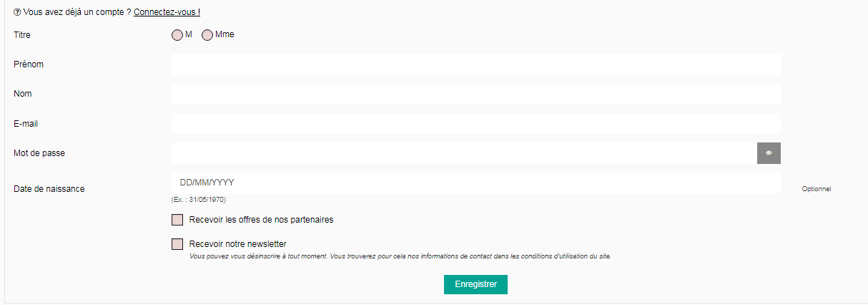Click the question mark help icon
This screenshot has height=305, width=868.
[17, 12]
